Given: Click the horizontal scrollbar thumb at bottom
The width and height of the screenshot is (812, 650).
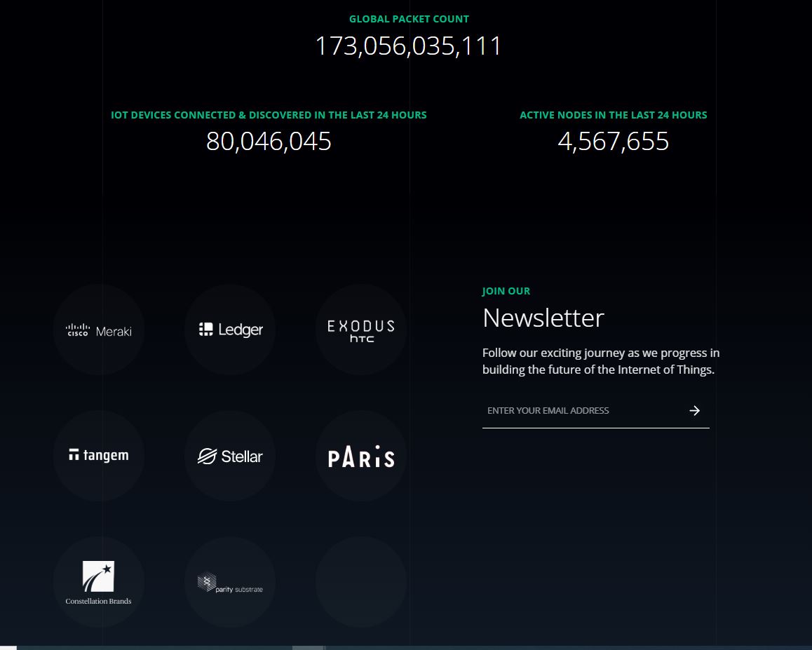Looking at the screenshot, I should (309, 647).
